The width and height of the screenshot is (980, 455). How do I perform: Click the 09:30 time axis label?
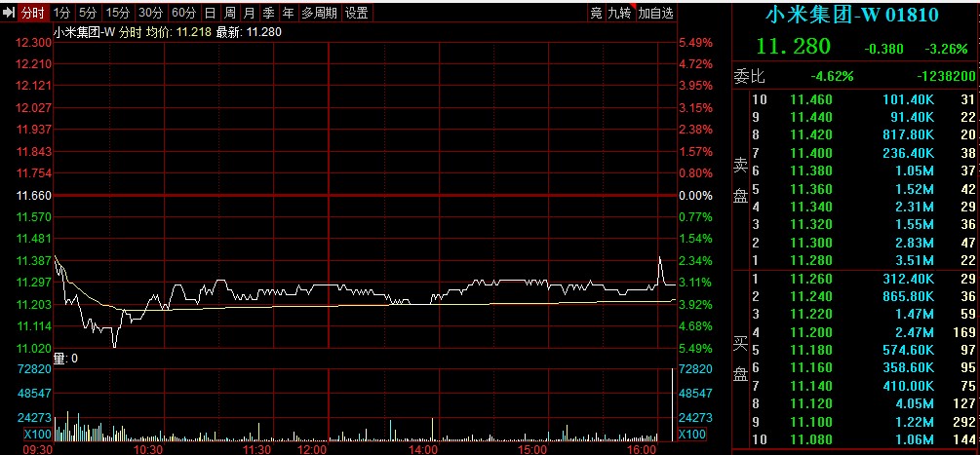pyautogui.click(x=38, y=449)
